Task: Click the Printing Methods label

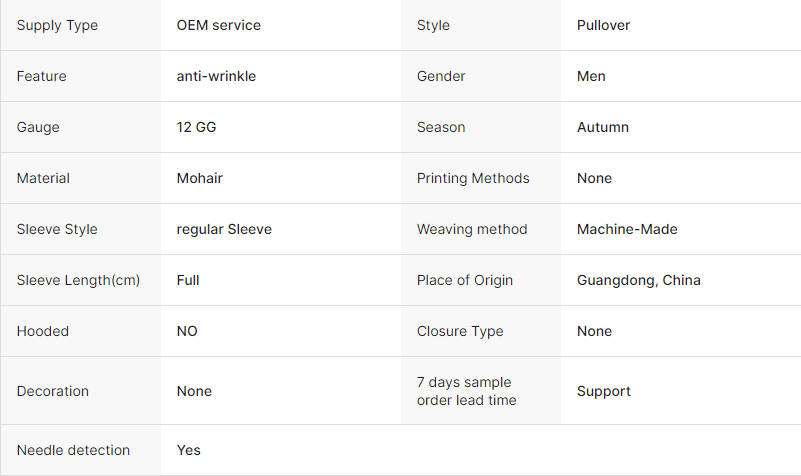Action: pyautogui.click(x=473, y=178)
